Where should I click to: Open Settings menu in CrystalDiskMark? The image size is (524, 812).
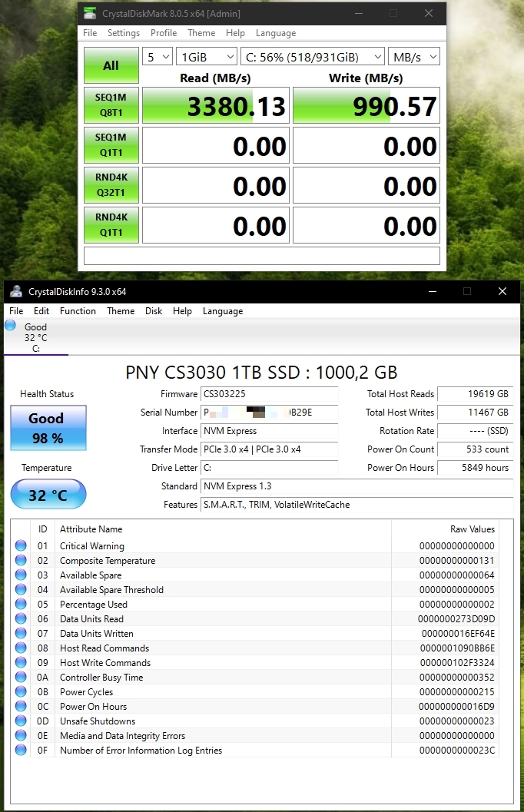coord(123,32)
